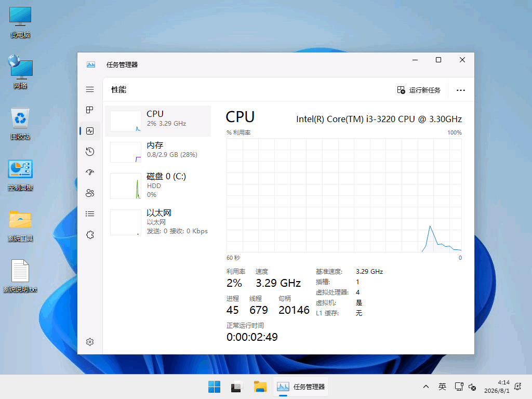The image size is (532, 399).
Task: Select the CPU performance entry
Action: pos(158,121)
